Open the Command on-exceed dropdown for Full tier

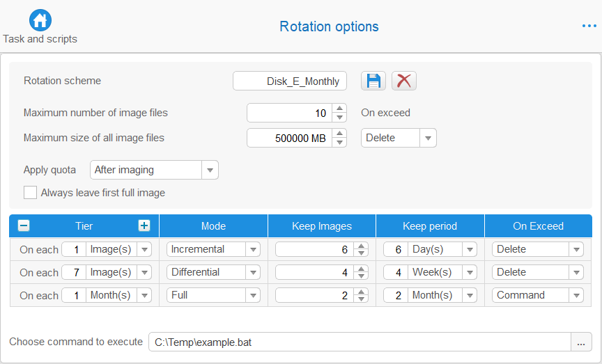537,295
